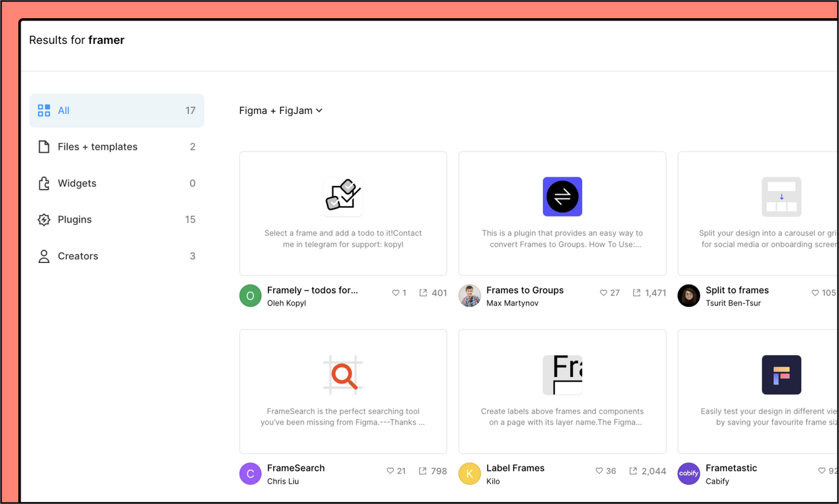Click the FrameSearch description text

pyautogui.click(x=343, y=417)
